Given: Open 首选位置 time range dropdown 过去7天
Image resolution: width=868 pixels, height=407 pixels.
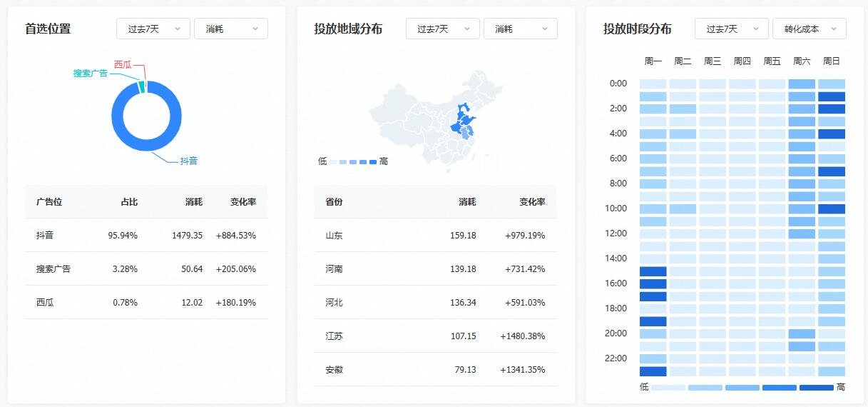Looking at the screenshot, I should point(153,29).
